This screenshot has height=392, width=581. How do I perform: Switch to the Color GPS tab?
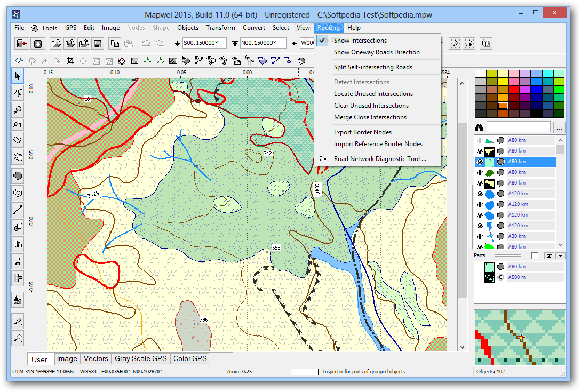point(190,358)
